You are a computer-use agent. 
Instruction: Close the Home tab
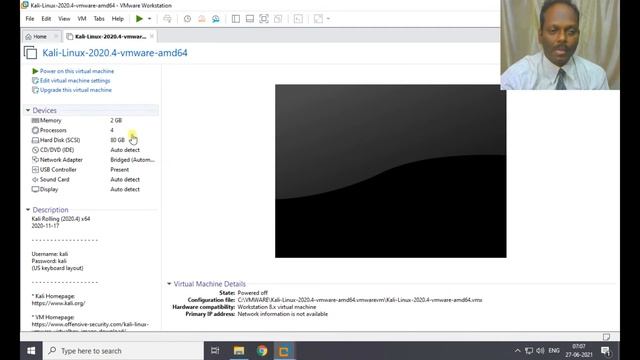[56, 36]
